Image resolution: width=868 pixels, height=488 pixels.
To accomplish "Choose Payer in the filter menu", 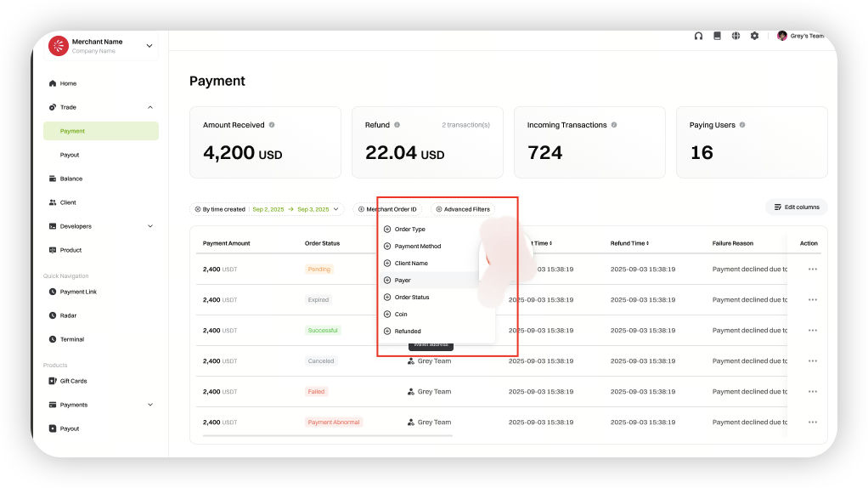I will [x=403, y=281].
